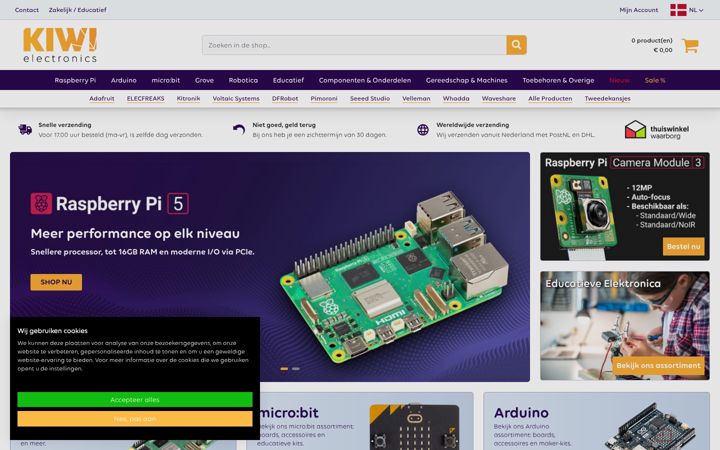Screen dimensions: 720x450
Task: Open the Contact link
Action: 27,10
